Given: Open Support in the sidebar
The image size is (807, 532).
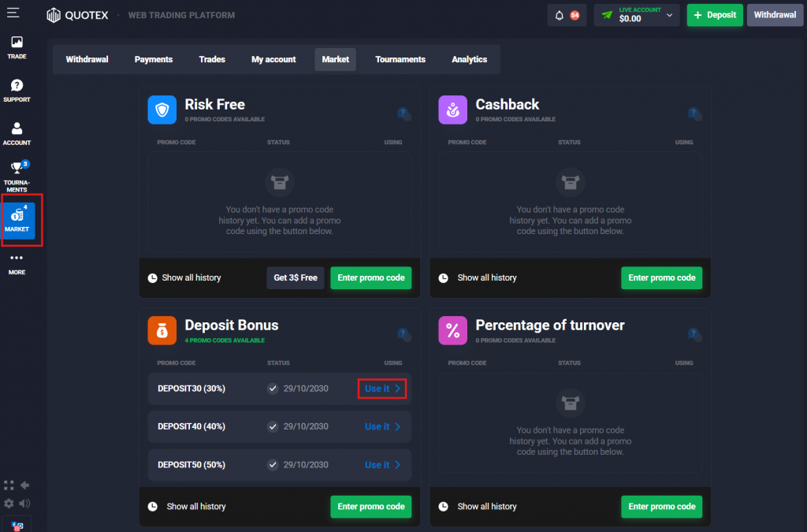Looking at the screenshot, I should point(17,91).
